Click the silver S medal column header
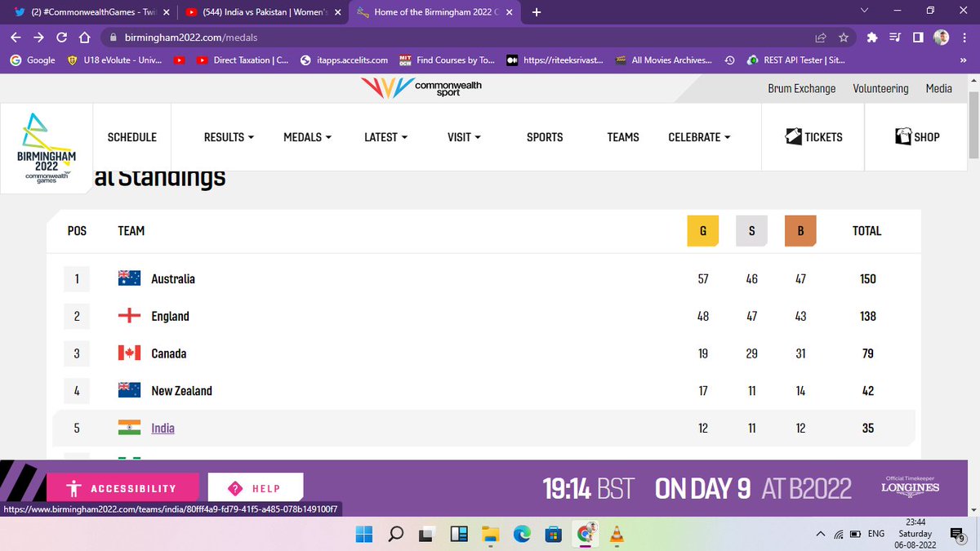The width and height of the screenshot is (980, 551). tap(751, 231)
